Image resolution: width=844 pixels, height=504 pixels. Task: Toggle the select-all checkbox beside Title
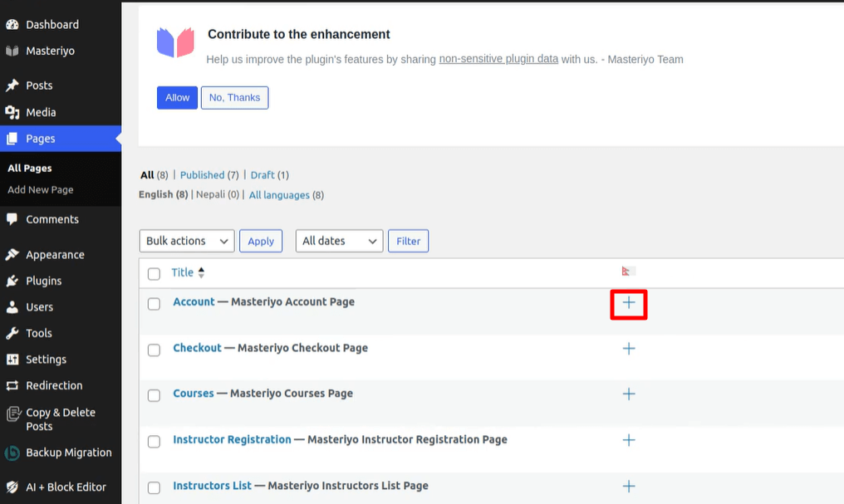[154, 274]
